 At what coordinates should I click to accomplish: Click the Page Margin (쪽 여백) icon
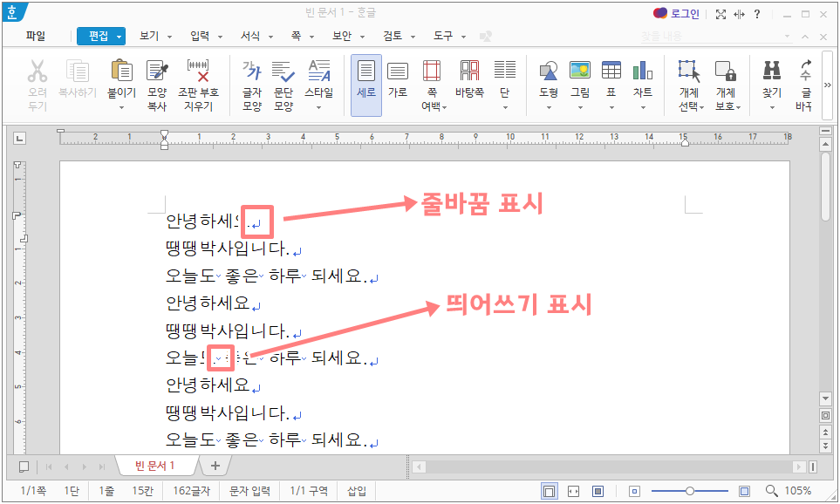(432, 72)
